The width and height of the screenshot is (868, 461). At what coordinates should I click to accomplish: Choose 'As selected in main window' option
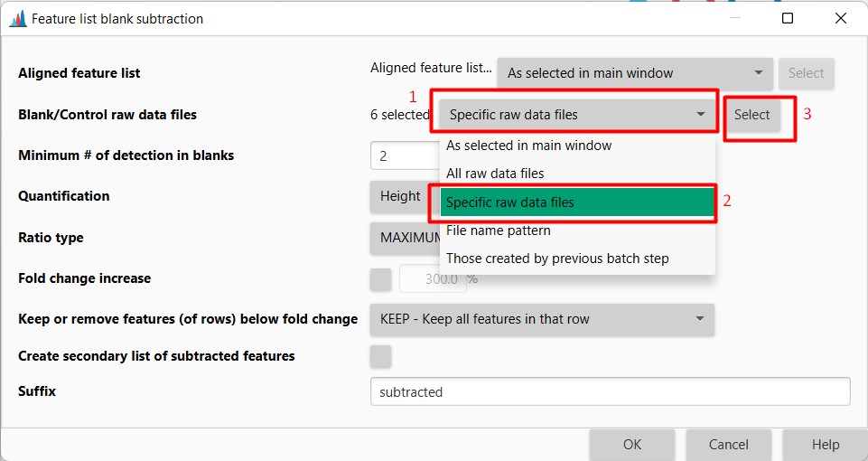click(529, 146)
